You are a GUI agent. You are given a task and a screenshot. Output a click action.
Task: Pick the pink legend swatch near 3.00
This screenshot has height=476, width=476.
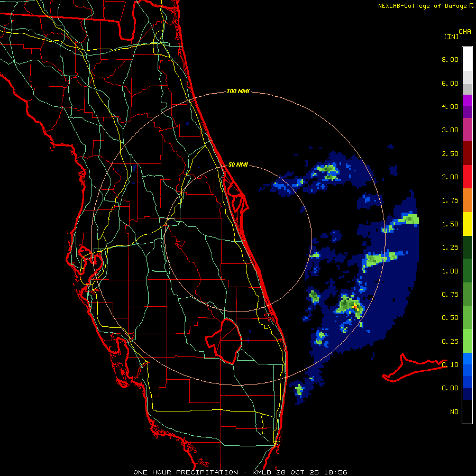[x=467, y=130]
